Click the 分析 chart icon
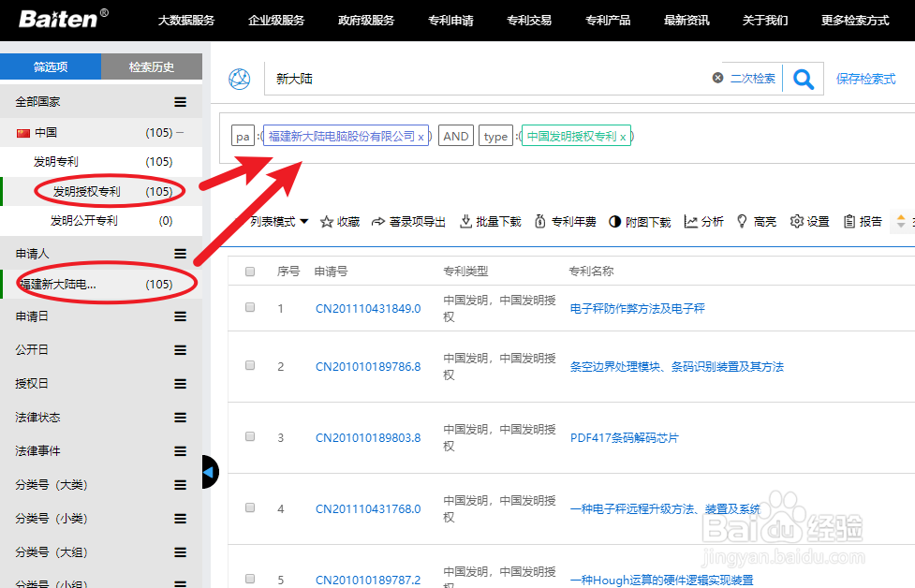The image size is (915, 588). click(690, 222)
